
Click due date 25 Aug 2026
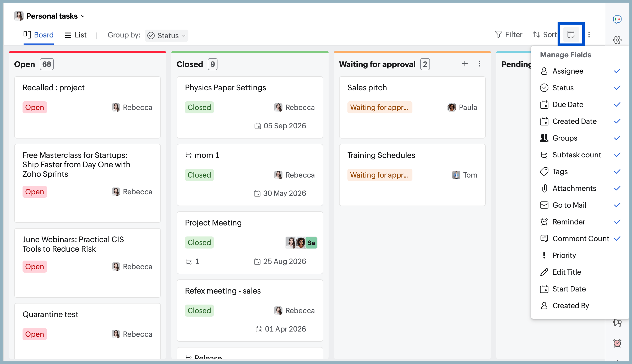(x=280, y=261)
